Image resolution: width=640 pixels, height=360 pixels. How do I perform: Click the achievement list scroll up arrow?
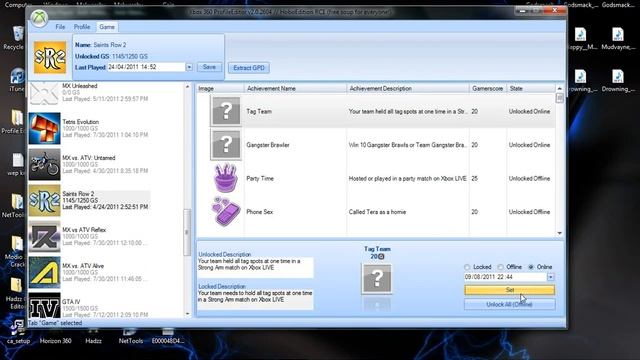560,88
